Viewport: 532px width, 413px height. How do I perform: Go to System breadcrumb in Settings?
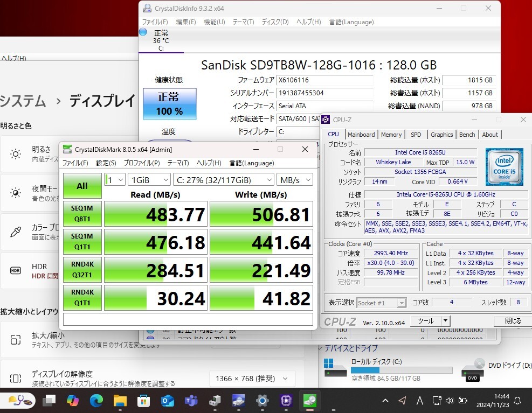23,101
